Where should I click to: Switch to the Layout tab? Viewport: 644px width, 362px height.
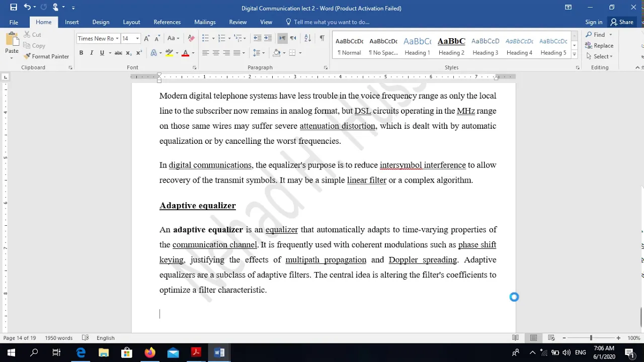point(131,22)
